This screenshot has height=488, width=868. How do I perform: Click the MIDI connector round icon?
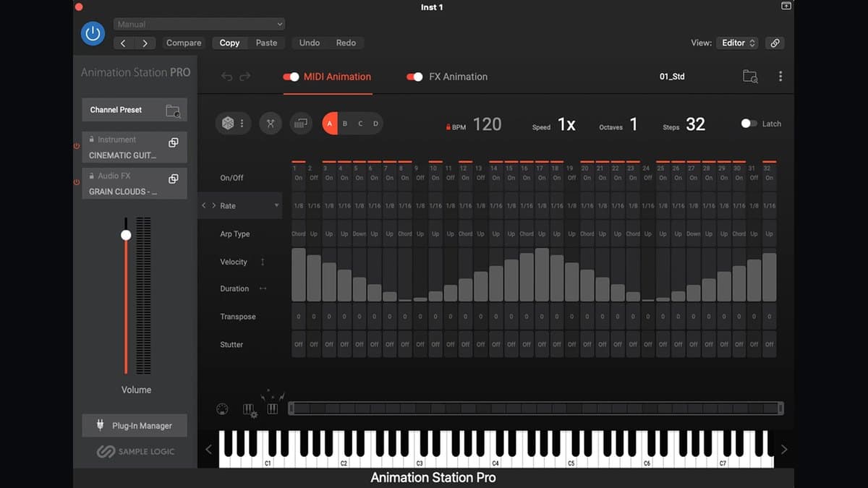222,409
